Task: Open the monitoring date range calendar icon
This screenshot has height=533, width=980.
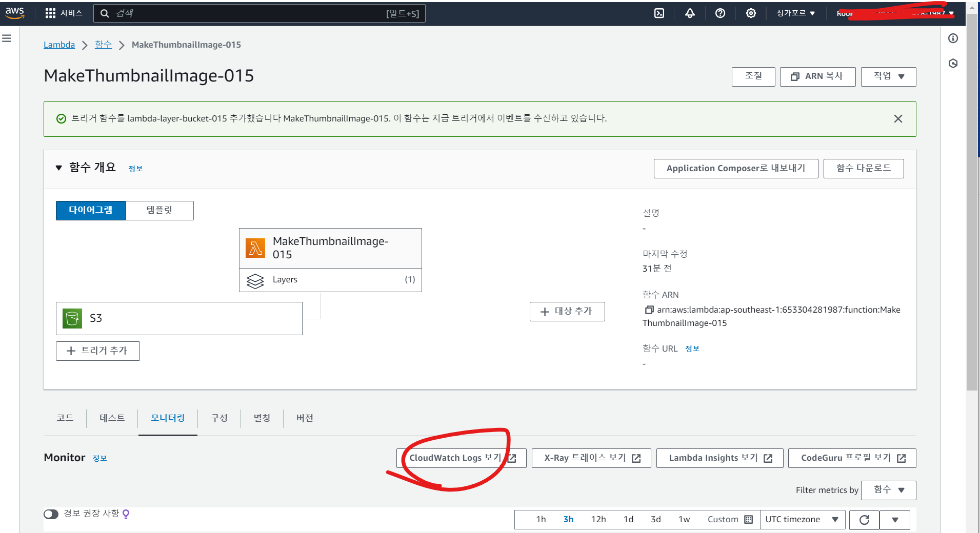Action: [748, 519]
